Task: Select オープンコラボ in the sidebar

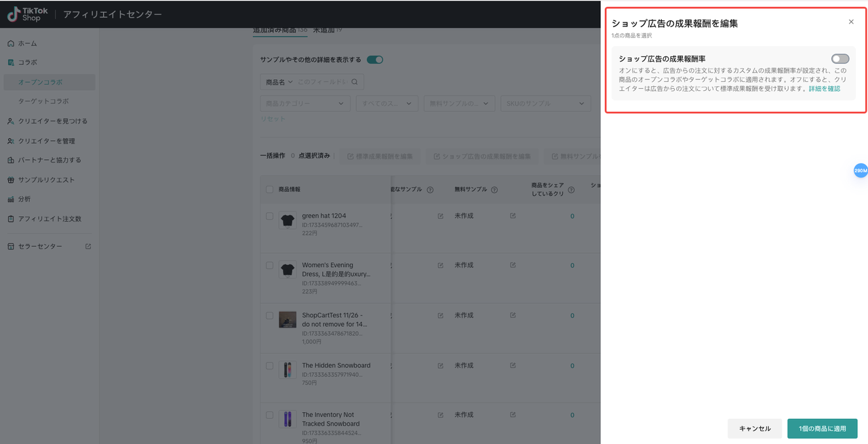Action: 50,82
